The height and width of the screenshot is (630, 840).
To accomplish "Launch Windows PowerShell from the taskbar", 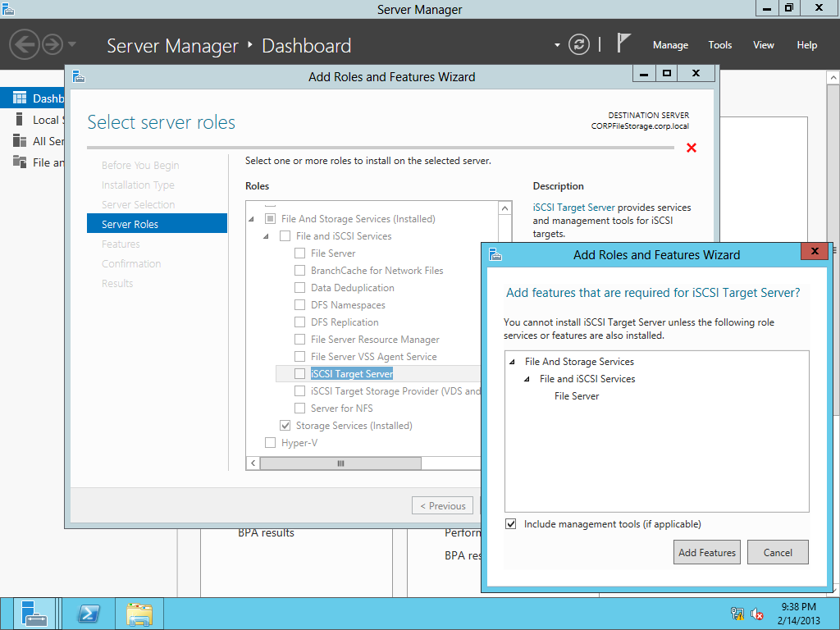I will tap(90, 613).
